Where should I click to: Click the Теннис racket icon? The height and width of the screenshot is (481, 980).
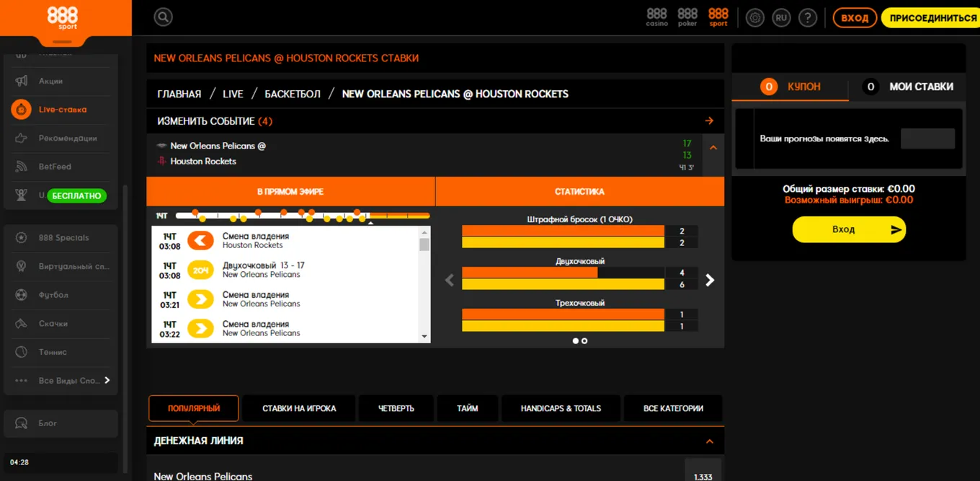(22, 352)
